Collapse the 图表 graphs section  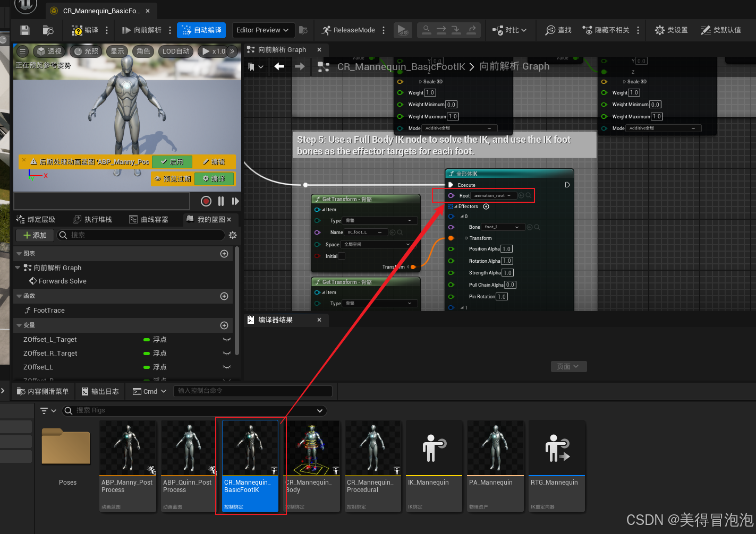tap(19, 254)
